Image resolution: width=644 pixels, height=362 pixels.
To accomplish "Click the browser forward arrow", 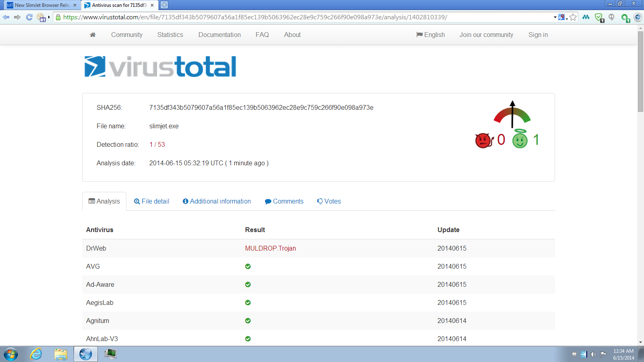I will (17, 17).
